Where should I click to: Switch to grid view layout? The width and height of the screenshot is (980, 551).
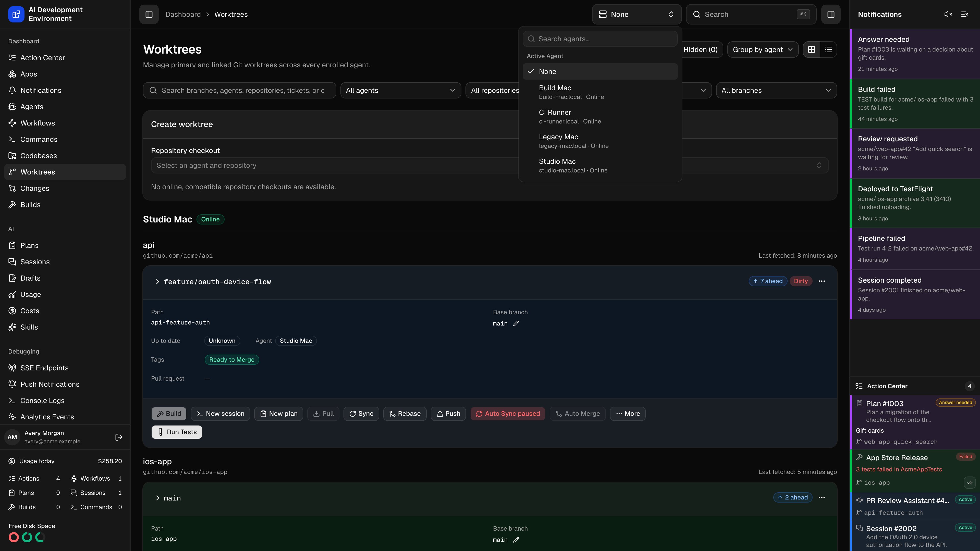click(x=812, y=49)
